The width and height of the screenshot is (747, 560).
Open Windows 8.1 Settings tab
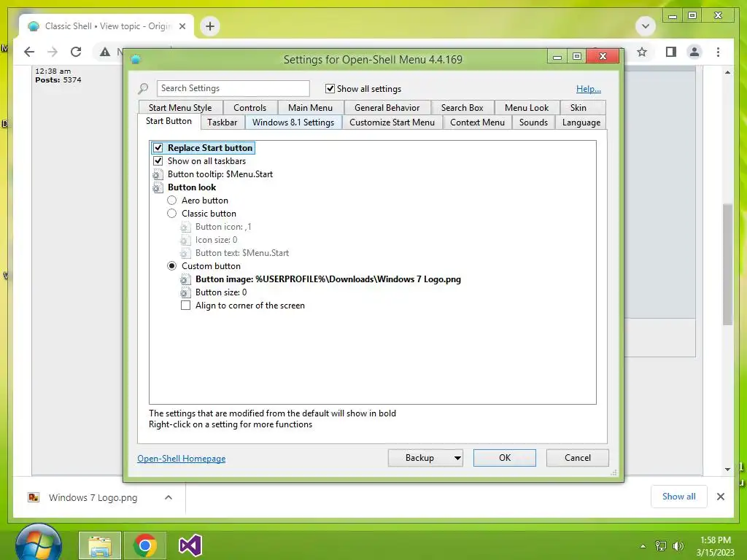293,122
